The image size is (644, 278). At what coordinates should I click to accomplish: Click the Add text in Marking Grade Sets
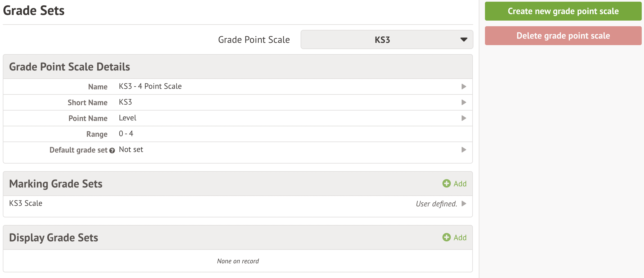[460, 184]
